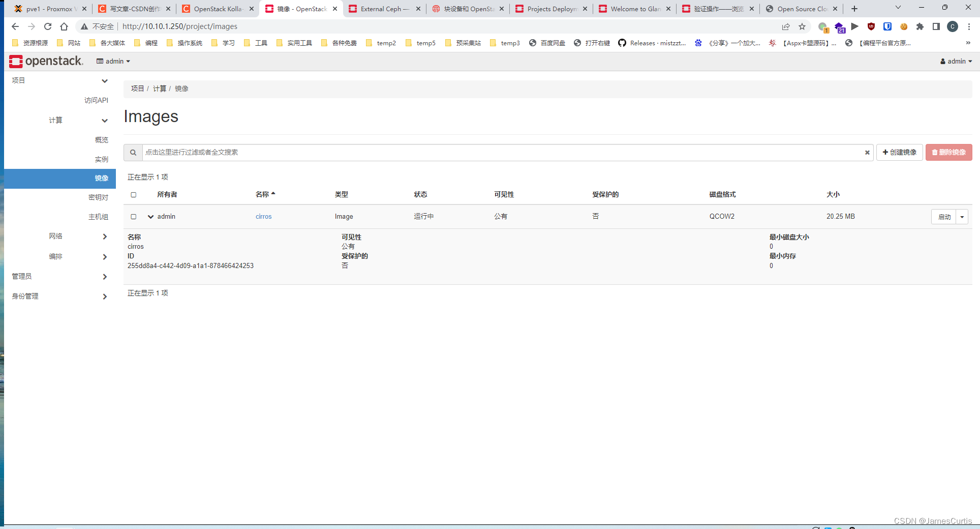Click the search magnifier icon in filter bar

[133, 152]
